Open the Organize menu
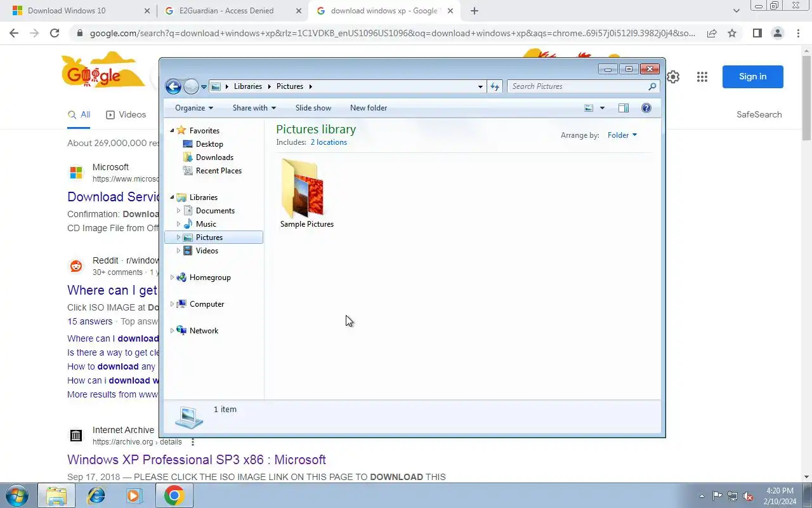812x508 pixels. 194,108
